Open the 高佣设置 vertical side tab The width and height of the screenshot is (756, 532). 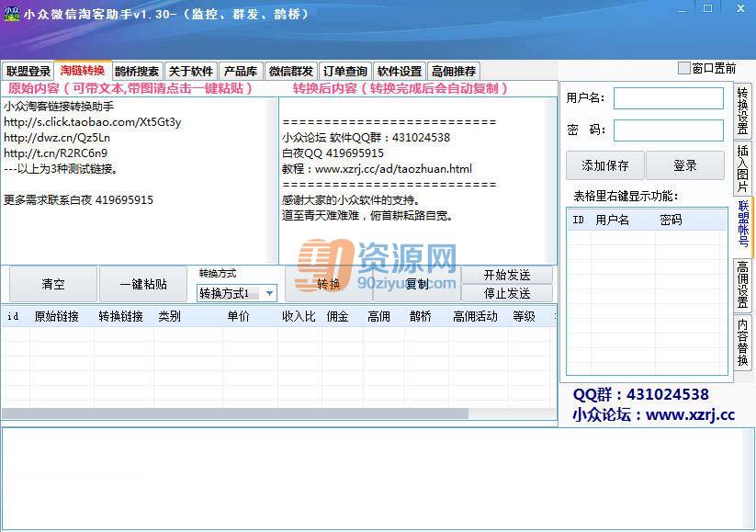(x=742, y=284)
